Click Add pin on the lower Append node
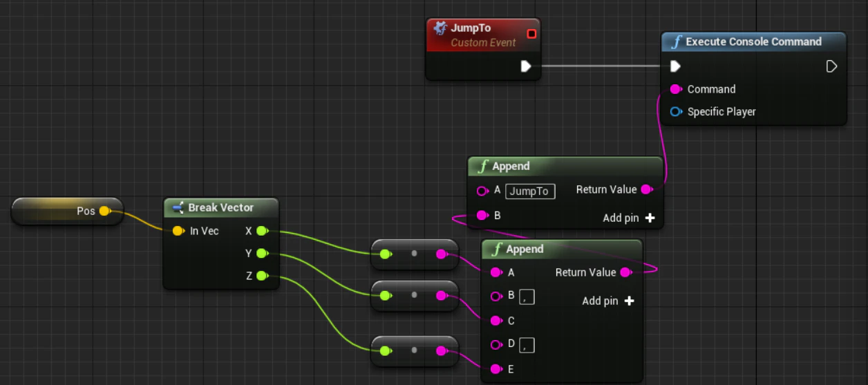 [608, 301]
